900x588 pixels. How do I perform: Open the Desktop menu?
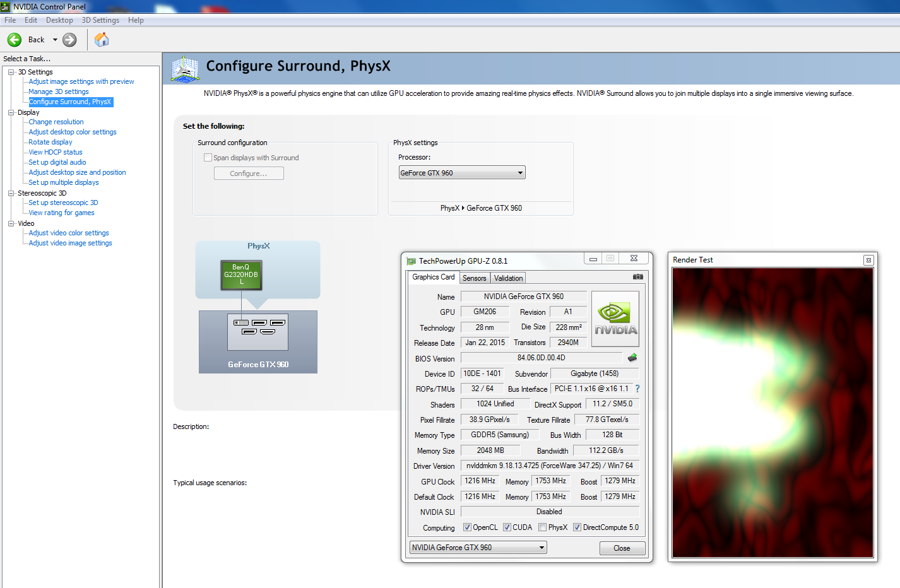coord(59,20)
